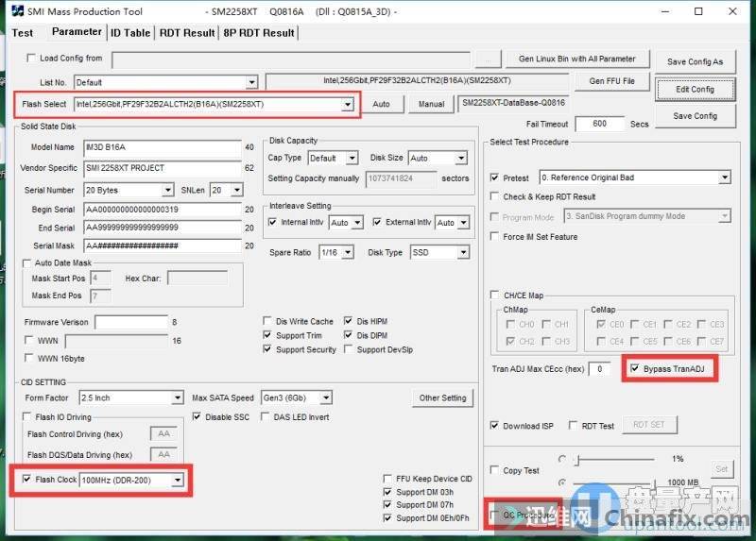This screenshot has width=756, height=541.
Task: Click the Firmware Version input field
Action: coord(131,322)
